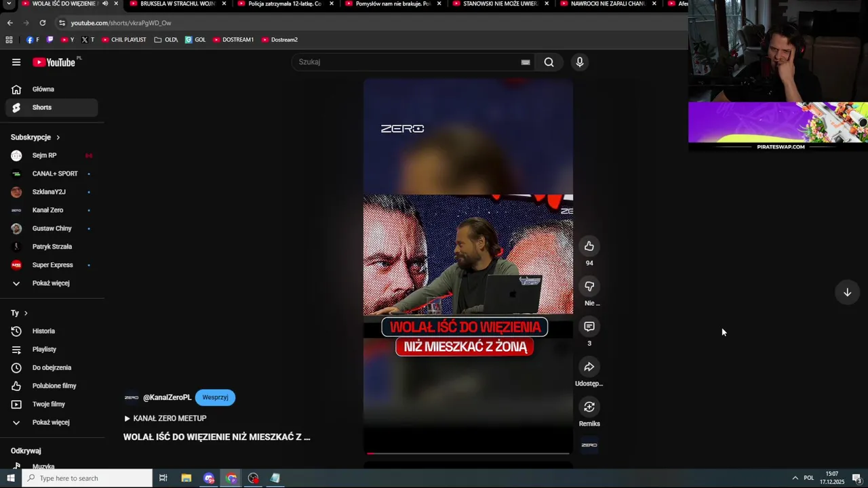Open the X T bookmark
Screen dimensions: 868x488
coord(87,40)
